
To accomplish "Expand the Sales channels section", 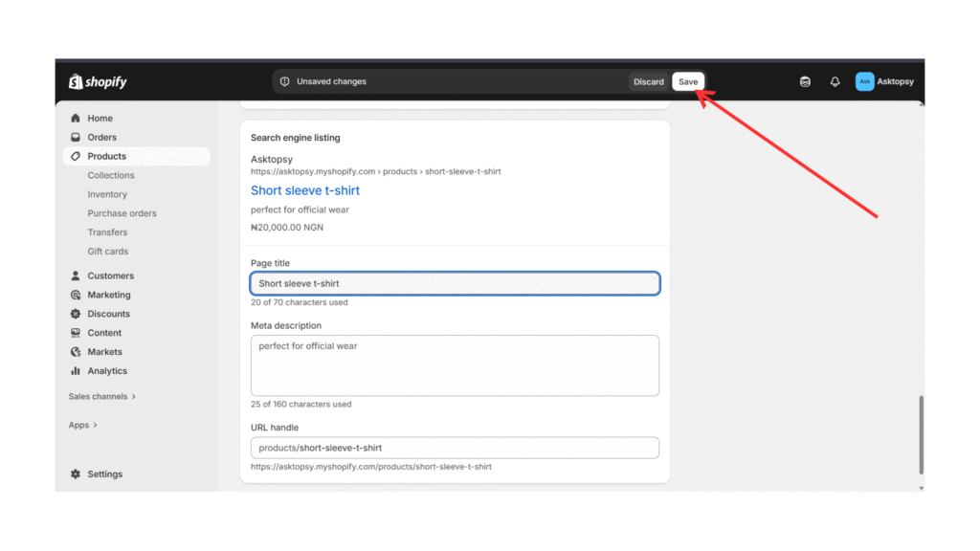I will [101, 396].
